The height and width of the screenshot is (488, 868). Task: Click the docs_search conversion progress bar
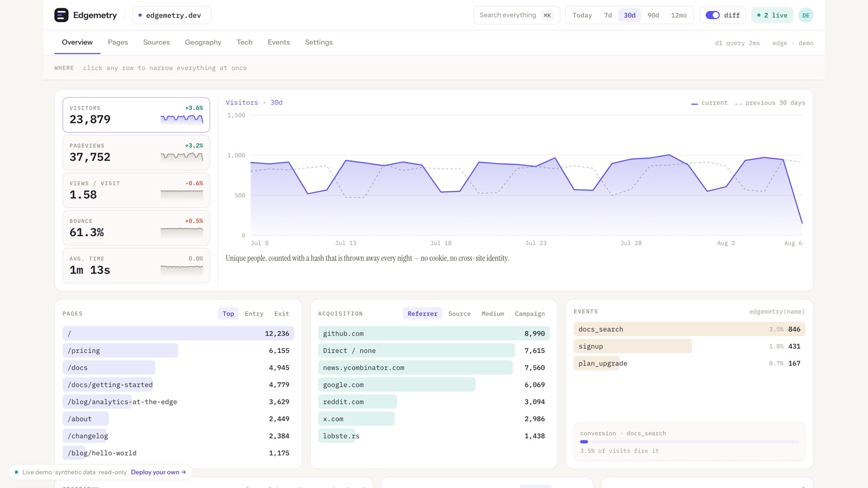point(690,442)
